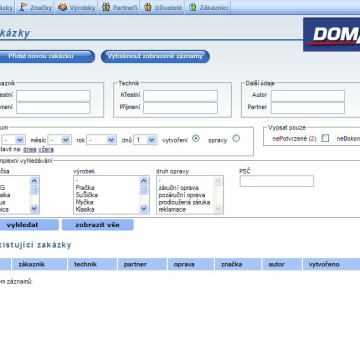Select Sušička in výrobek list
360x360 pixels.
86,195
